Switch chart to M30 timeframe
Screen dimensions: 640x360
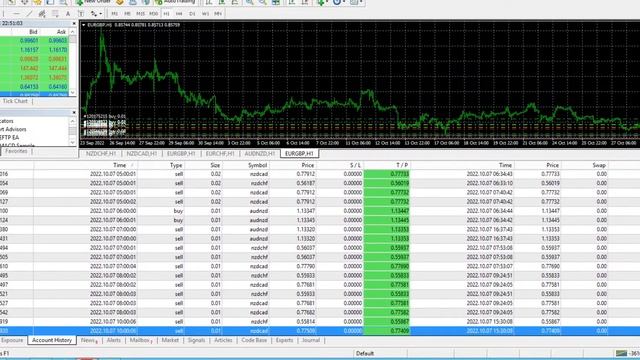153,14
